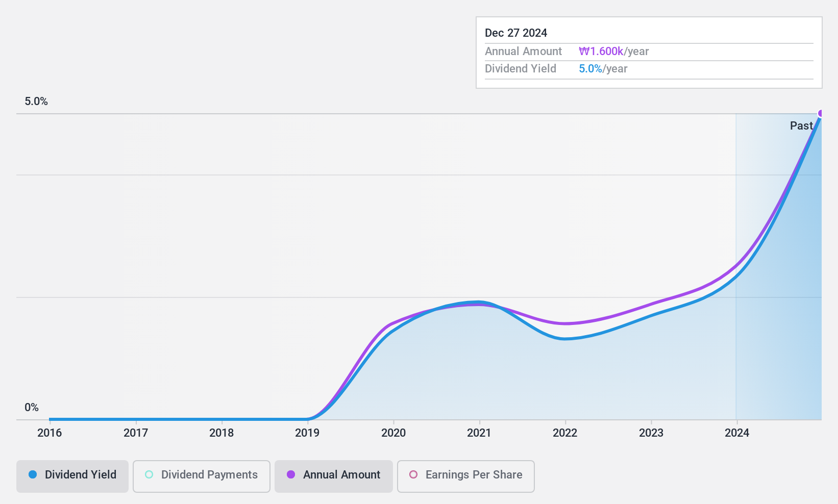This screenshot has width=838, height=504.
Task: Select the 2021 x-axis label
Action: coord(479,433)
